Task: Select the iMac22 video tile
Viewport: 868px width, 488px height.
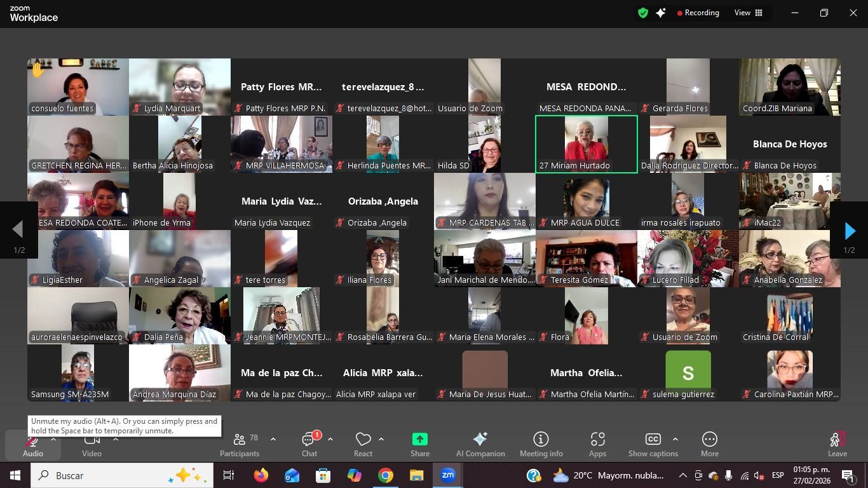Action: (790, 201)
